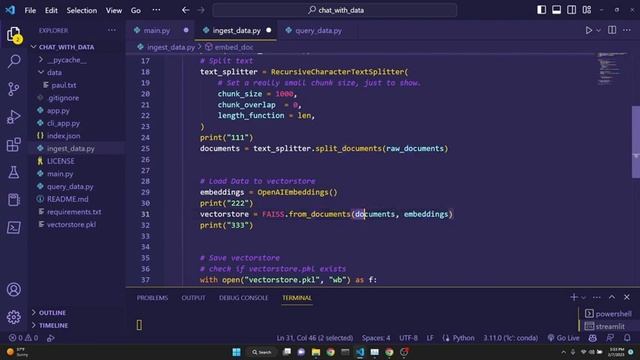Open Run and Debug view

(x=14, y=117)
